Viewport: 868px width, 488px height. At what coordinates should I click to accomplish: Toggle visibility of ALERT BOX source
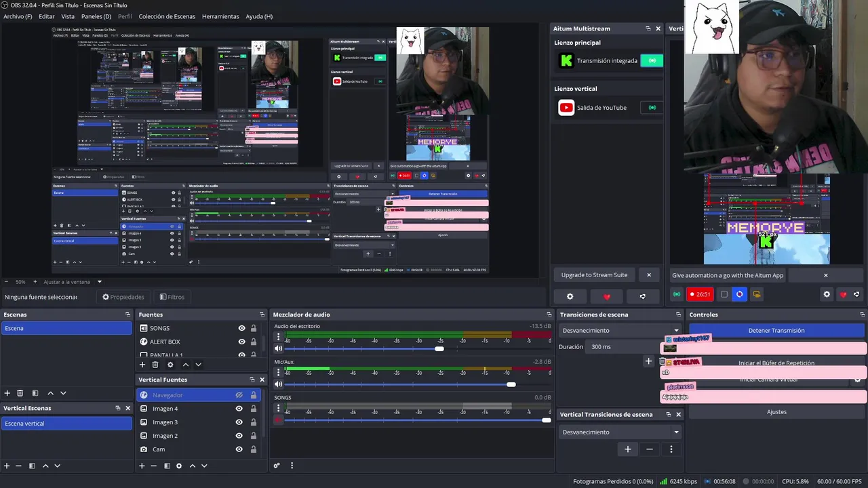(241, 342)
